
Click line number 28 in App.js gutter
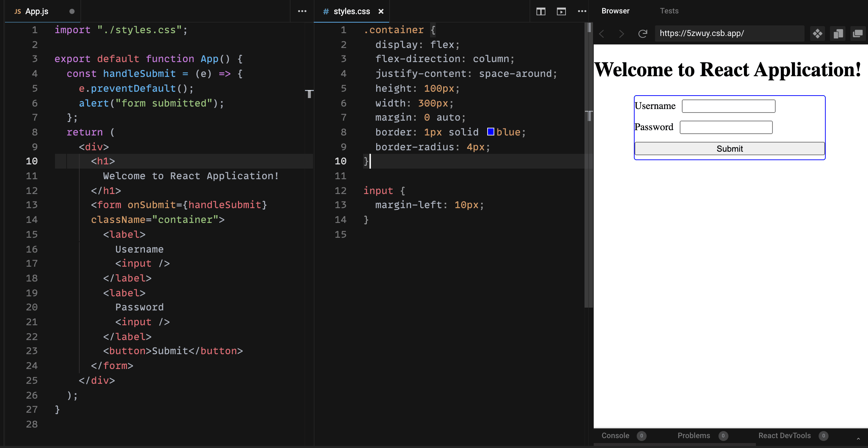(32, 424)
